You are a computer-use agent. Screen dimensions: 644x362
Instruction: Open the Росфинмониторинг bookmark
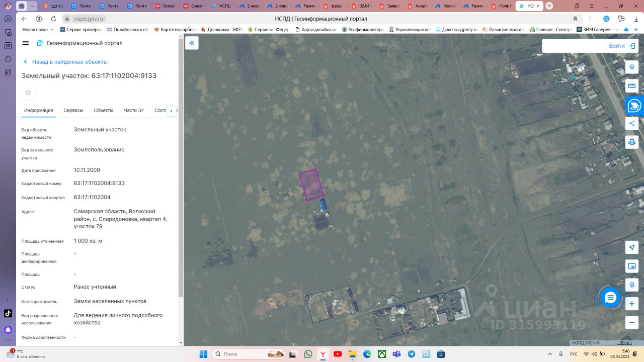363,30
